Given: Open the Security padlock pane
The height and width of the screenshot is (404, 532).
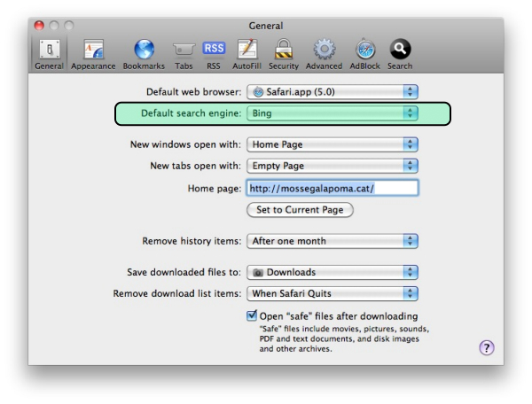Looking at the screenshot, I should [x=284, y=54].
